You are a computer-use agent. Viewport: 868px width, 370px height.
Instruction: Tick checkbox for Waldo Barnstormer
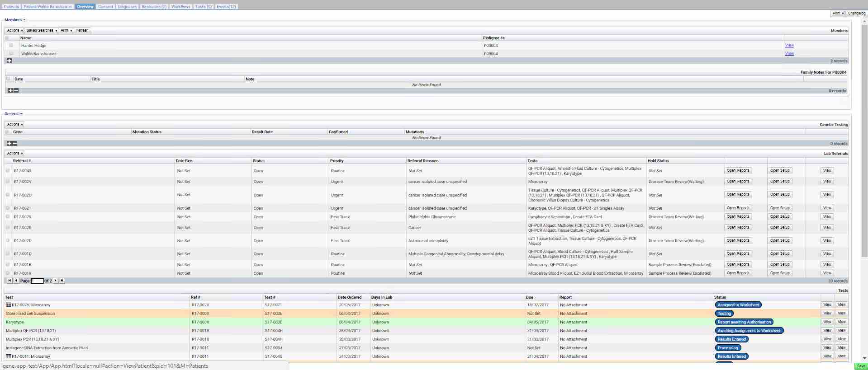11,53
